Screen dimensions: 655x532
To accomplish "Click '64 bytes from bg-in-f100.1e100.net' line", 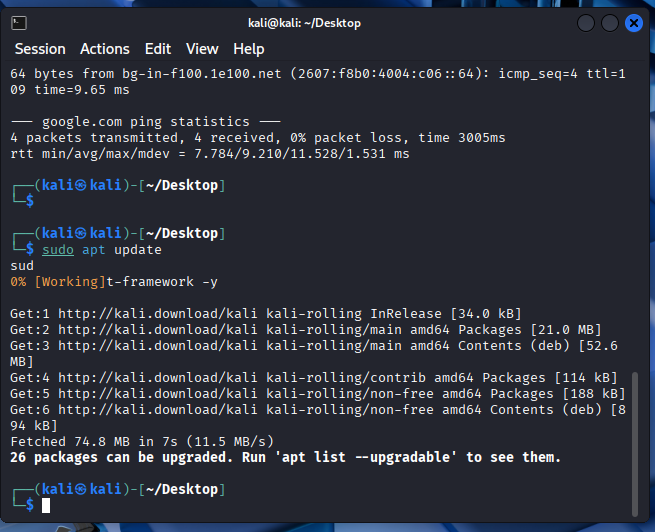I will pos(318,82).
